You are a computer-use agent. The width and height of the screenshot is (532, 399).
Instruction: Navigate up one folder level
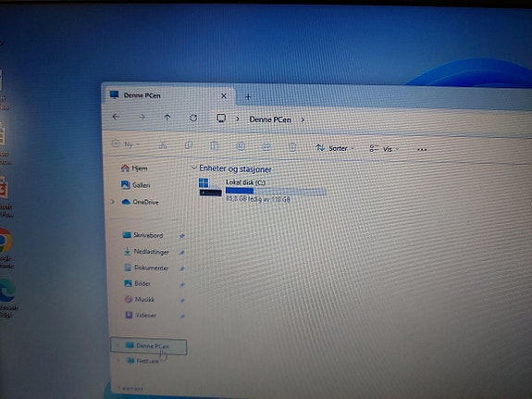pyautogui.click(x=167, y=118)
